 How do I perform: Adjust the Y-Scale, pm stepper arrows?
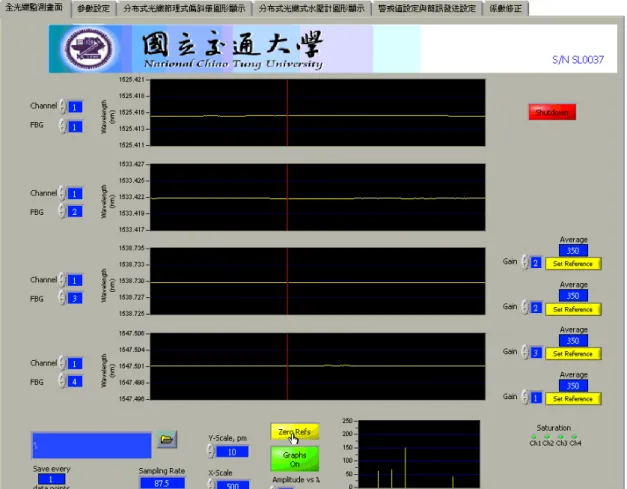211,451
